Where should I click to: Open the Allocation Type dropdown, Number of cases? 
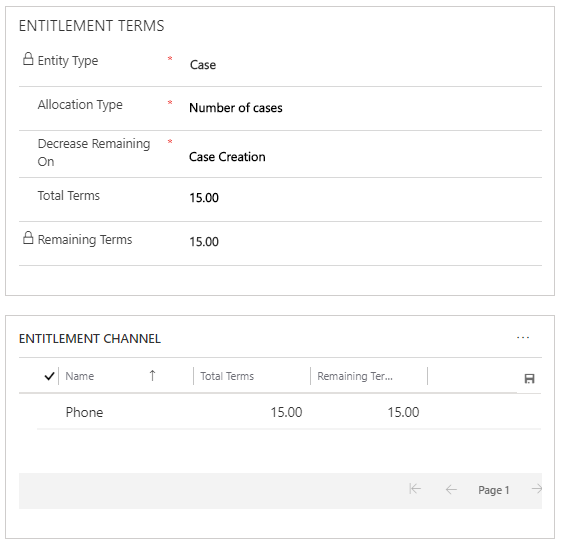pyautogui.click(x=236, y=108)
